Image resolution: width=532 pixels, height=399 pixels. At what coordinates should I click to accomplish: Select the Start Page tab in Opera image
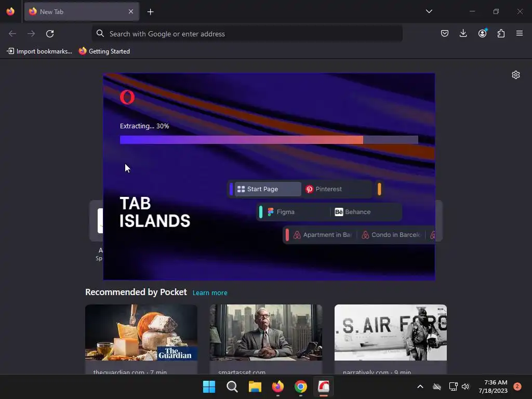click(268, 189)
